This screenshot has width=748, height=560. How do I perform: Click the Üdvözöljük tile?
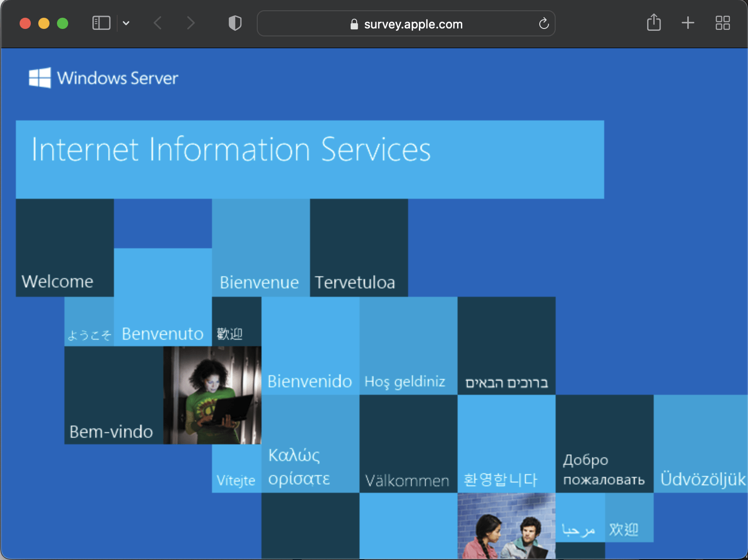tap(700, 444)
